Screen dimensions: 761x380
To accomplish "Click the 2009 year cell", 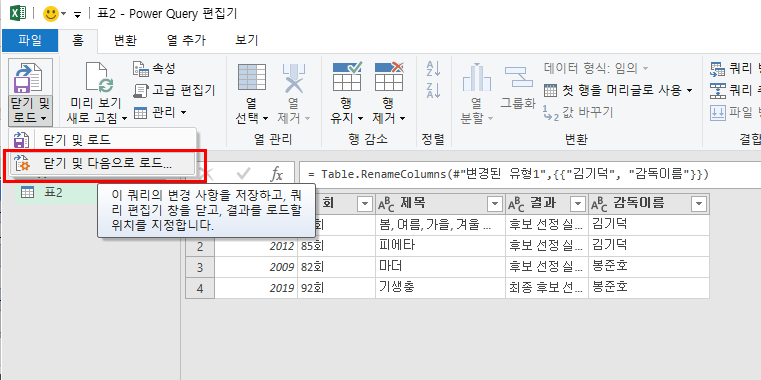I will (x=256, y=267).
